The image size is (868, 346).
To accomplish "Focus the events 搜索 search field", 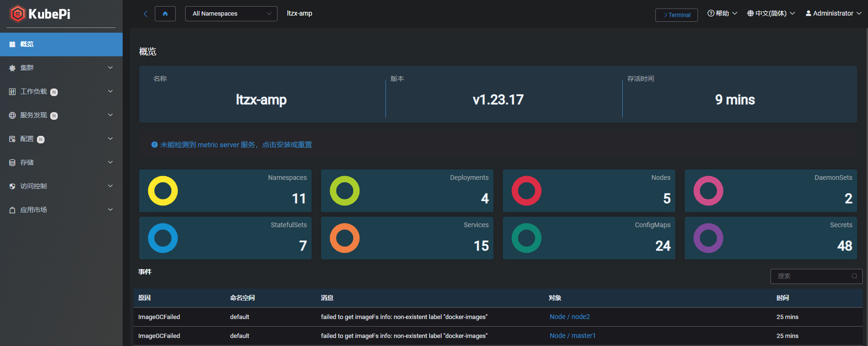I will point(816,276).
